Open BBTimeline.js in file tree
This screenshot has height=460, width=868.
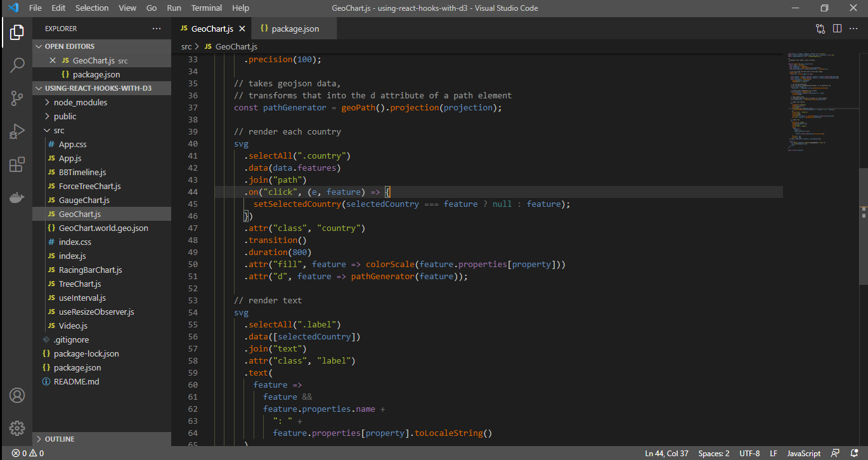coord(101,172)
